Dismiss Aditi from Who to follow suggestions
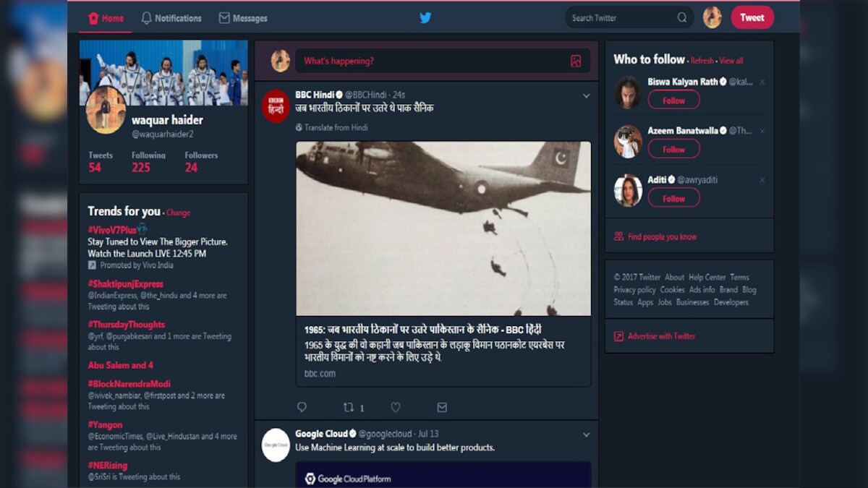This screenshot has height=488, width=868. (762, 181)
